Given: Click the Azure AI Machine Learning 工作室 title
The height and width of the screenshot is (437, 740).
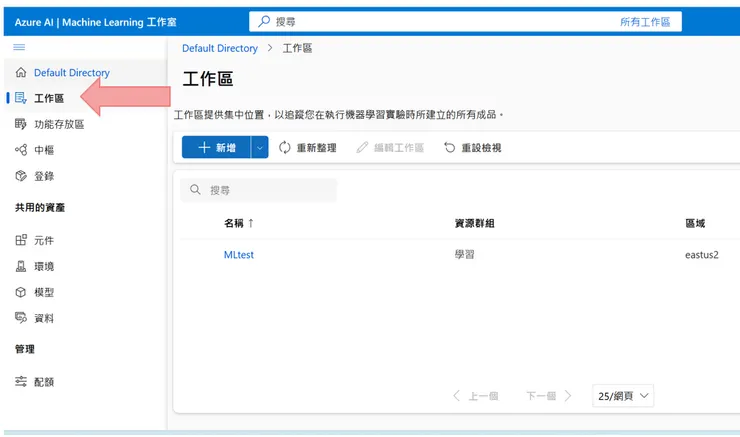Looking at the screenshot, I should point(95,22).
